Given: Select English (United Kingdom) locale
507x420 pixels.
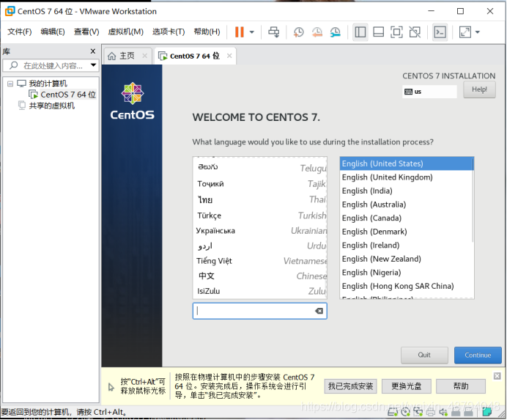Looking at the screenshot, I should click(x=406, y=177).
